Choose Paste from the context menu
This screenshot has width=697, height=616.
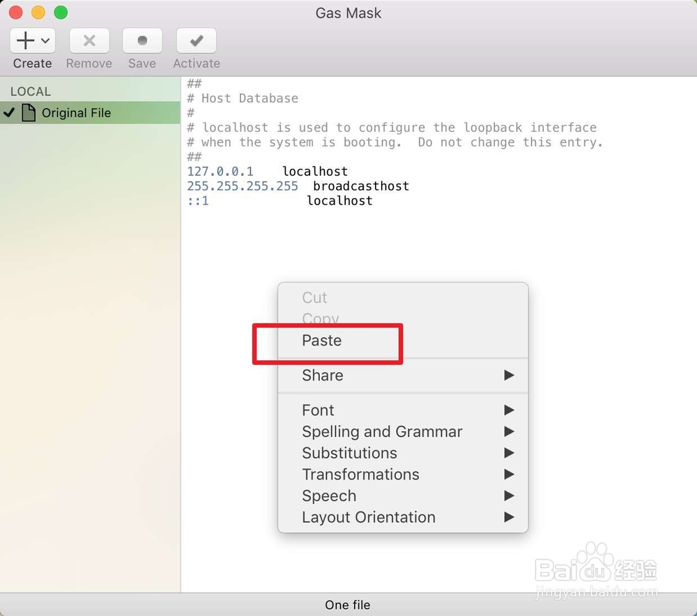(x=403, y=341)
